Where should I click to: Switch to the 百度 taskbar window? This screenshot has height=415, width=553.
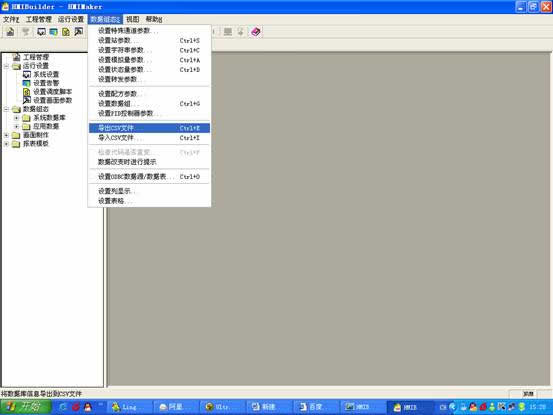[315, 407]
